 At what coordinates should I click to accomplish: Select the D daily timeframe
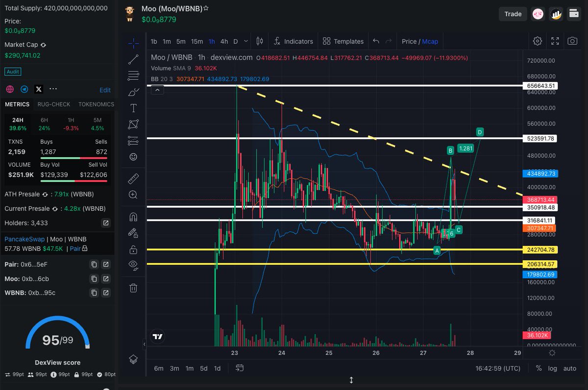point(236,42)
